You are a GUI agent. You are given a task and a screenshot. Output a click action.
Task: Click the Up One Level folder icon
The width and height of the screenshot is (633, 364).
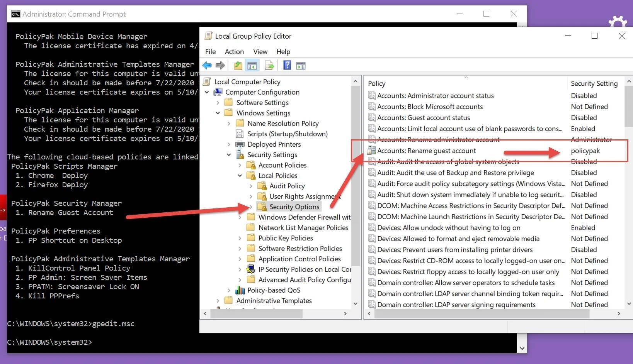[x=238, y=66]
